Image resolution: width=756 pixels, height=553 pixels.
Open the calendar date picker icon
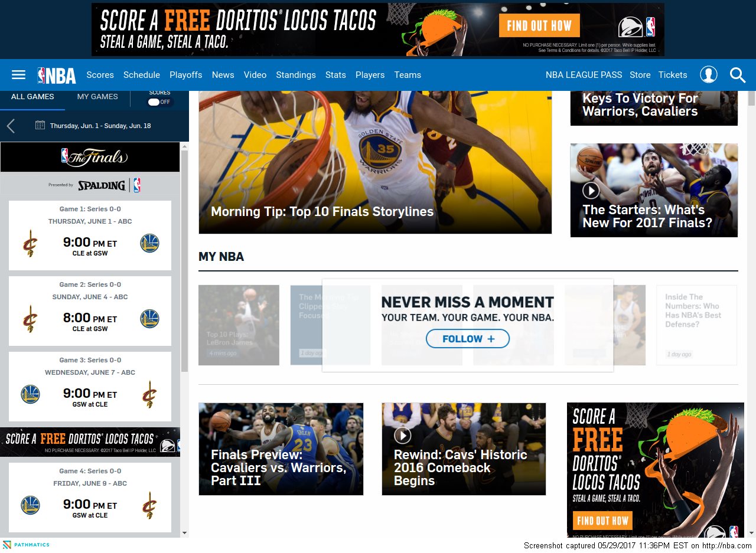point(40,125)
